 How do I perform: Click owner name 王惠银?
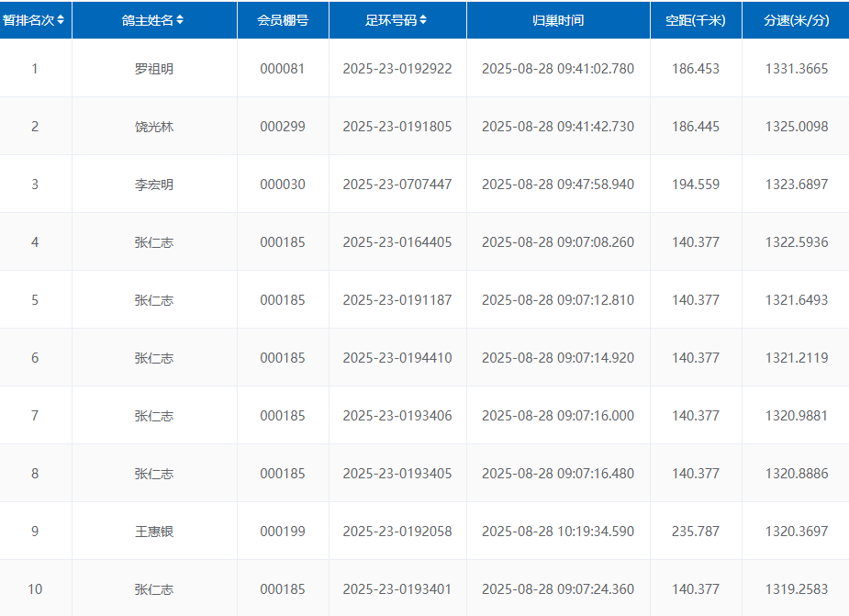(x=154, y=532)
